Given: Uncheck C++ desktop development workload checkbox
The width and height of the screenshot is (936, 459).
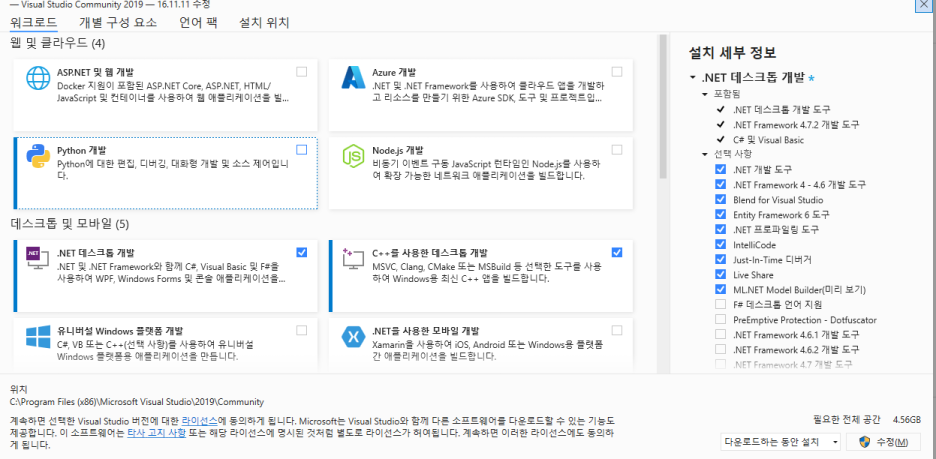Looking at the screenshot, I should [x=617, y=252].
